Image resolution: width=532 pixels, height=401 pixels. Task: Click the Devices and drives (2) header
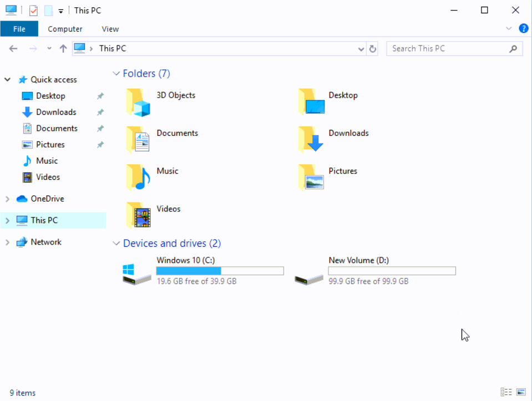click(x=171, y=243)
